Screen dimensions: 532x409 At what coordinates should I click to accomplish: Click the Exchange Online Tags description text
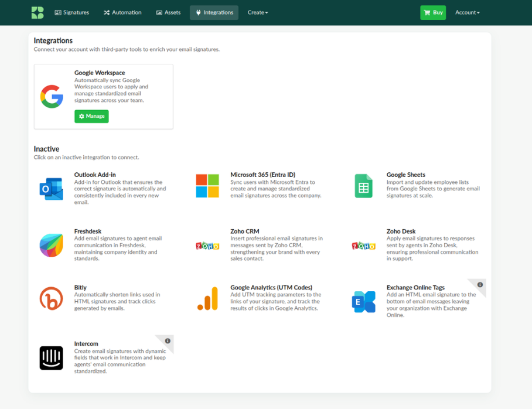click(x=431, y=305)
